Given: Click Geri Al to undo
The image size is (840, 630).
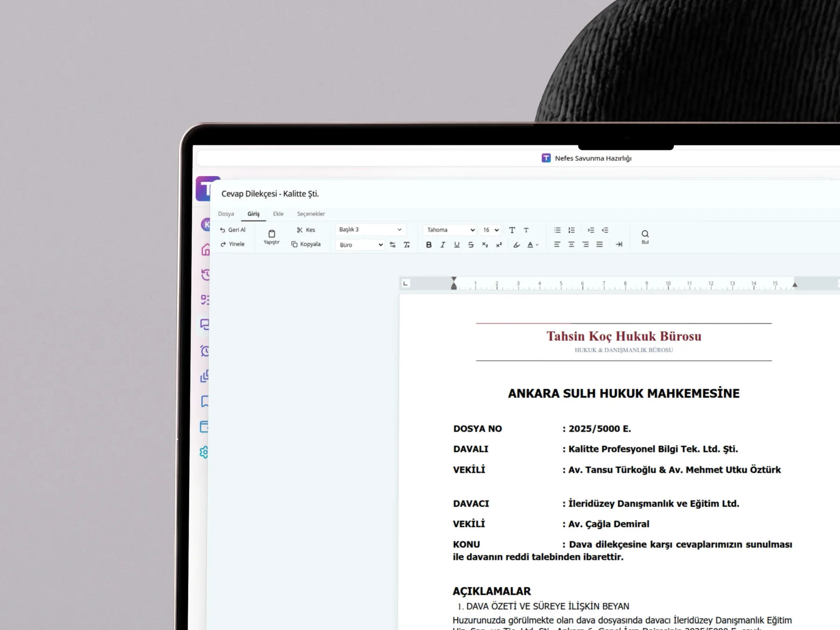Looking at the screenshot, I should point(232,230).
